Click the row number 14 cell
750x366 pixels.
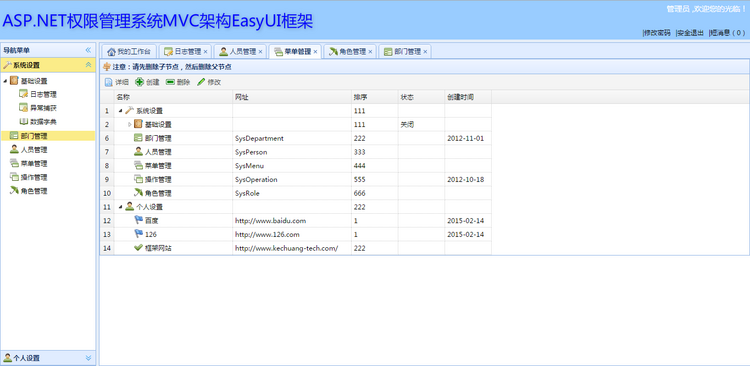(107, 248)
